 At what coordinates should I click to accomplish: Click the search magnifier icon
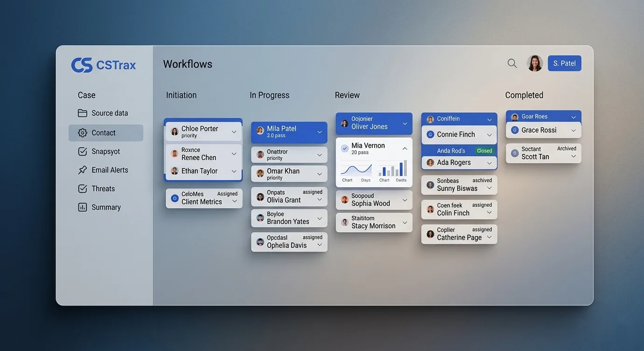[512, 63]
